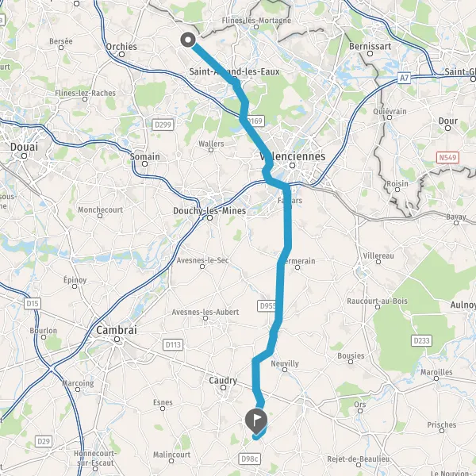The image size is (476, 476).
Task: Select the Bernissart town label
Action: [370, 47]
